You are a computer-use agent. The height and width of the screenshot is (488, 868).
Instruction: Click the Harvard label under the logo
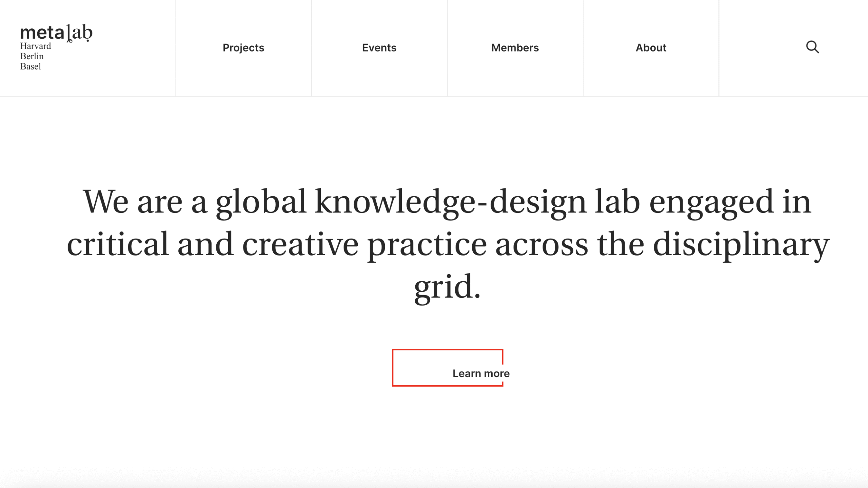tap(36, 46)
